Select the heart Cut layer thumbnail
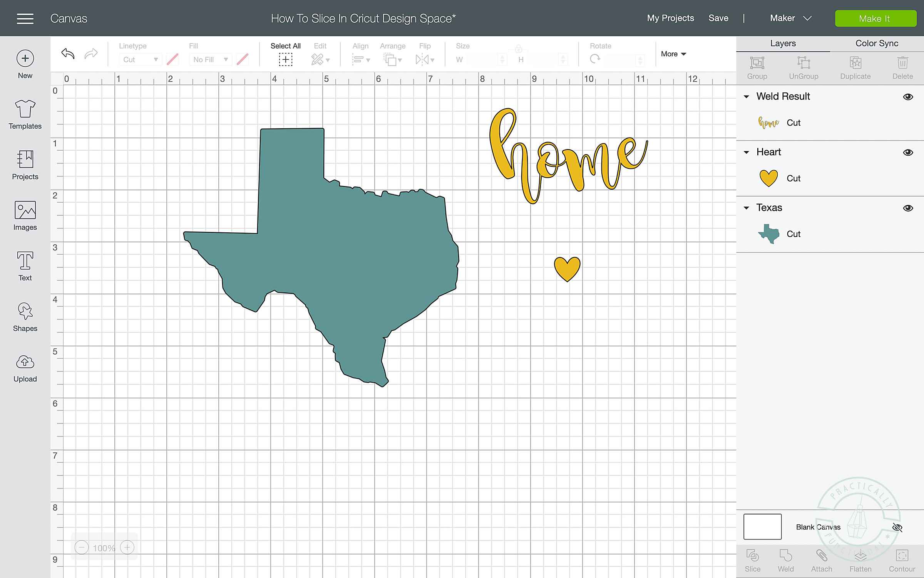The image size is (924, 578). point(768,178)
